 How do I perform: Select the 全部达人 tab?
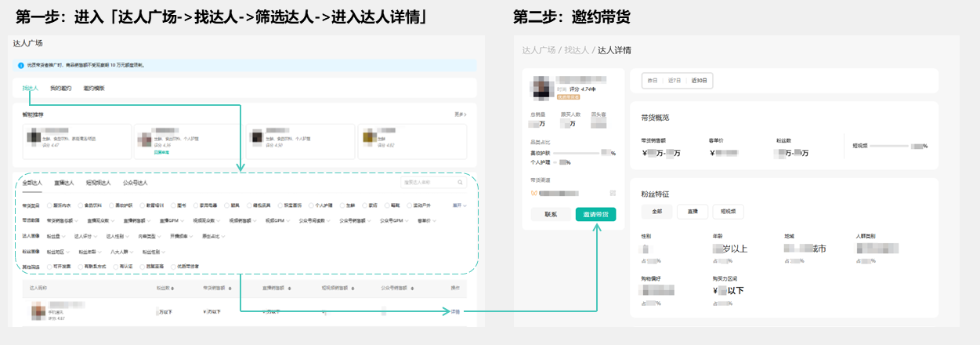pyautogui.click(x=32, y=183)
